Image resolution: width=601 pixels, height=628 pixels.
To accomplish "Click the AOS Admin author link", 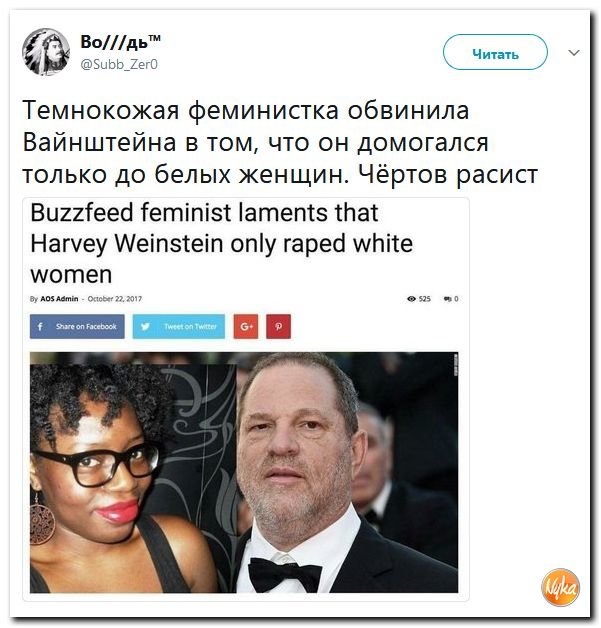I will [59, 299].
